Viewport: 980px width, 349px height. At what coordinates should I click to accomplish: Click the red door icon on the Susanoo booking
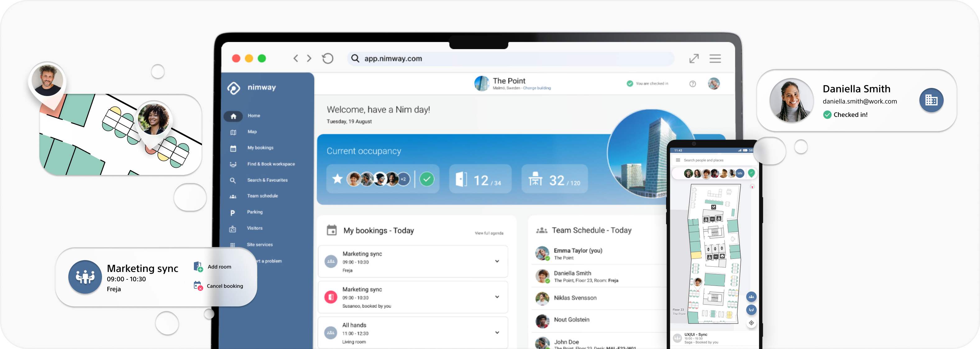pyautogui.click(x=331, y=297)
